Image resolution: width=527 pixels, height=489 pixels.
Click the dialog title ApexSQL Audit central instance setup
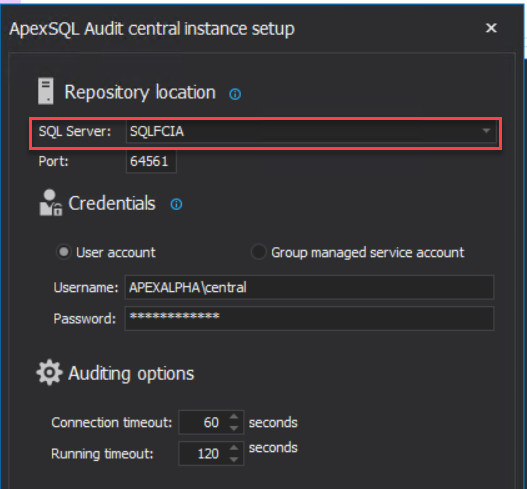(152, 29)
